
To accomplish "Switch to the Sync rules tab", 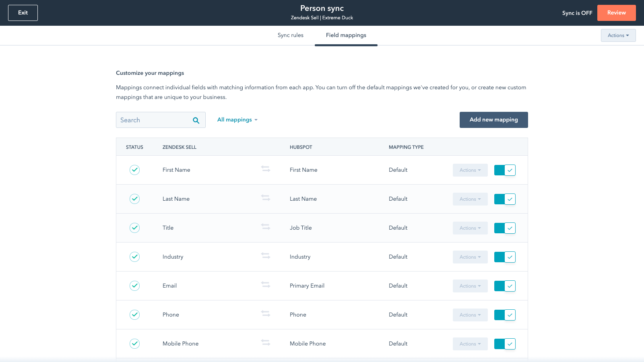I will pyautogui.click(x=290, y=35).
